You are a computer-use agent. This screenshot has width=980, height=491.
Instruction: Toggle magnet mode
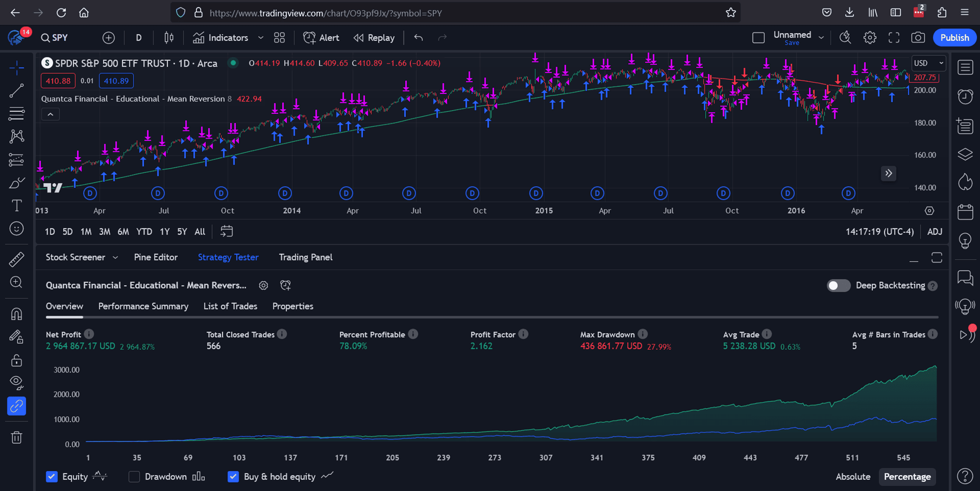(17, 314)
